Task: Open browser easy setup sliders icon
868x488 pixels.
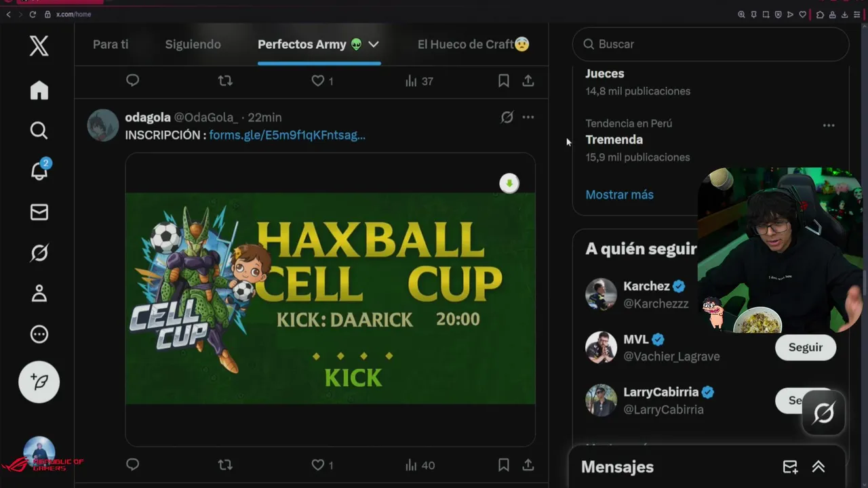Action: [x=857, y=14]
